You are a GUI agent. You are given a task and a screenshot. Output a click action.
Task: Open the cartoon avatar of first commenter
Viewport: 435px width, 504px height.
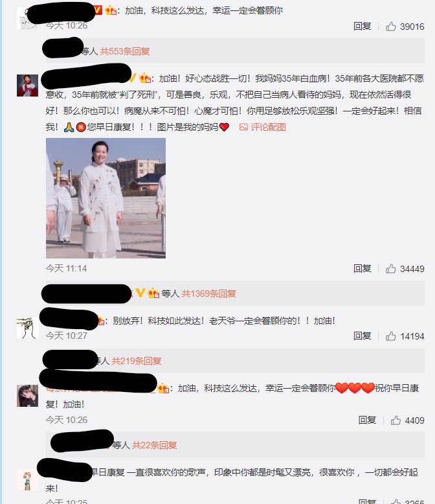point(27,18)
